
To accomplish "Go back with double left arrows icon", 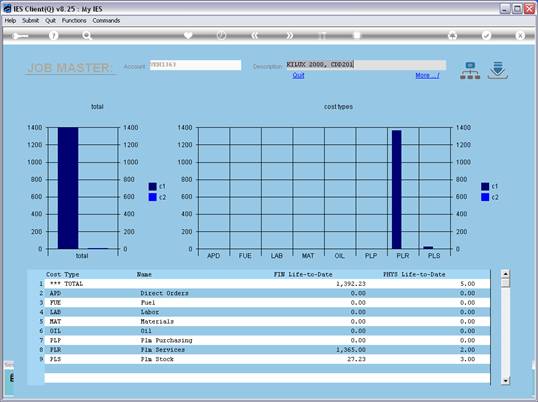I will pyautogui.click(x=255, y=35).
